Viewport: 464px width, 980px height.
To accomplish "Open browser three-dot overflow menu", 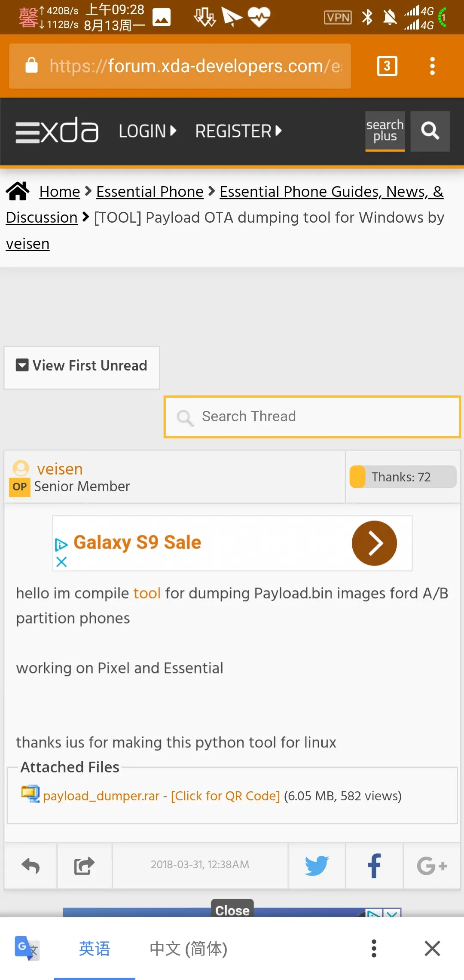I will (x=432, y=66).
